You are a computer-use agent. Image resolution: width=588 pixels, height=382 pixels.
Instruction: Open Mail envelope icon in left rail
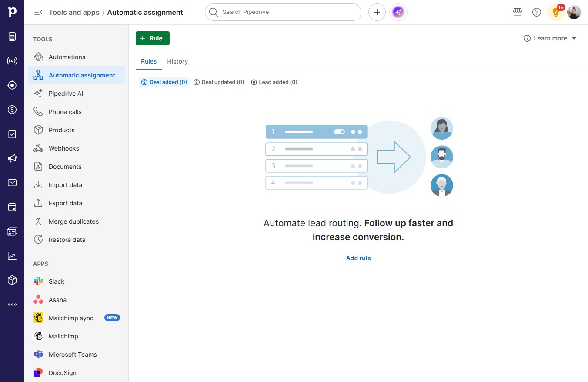[12, 183]
